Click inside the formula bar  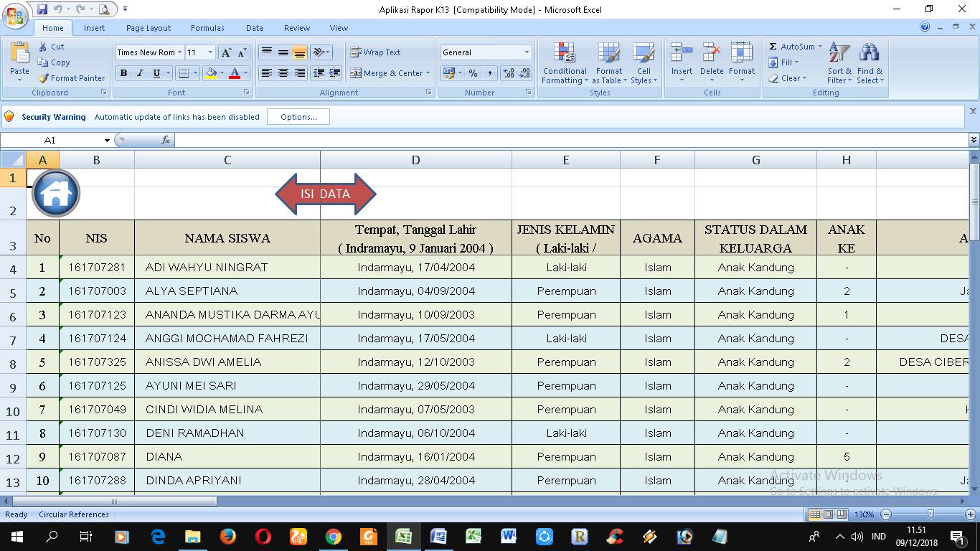pyautogui.click(x=572, y=140)
